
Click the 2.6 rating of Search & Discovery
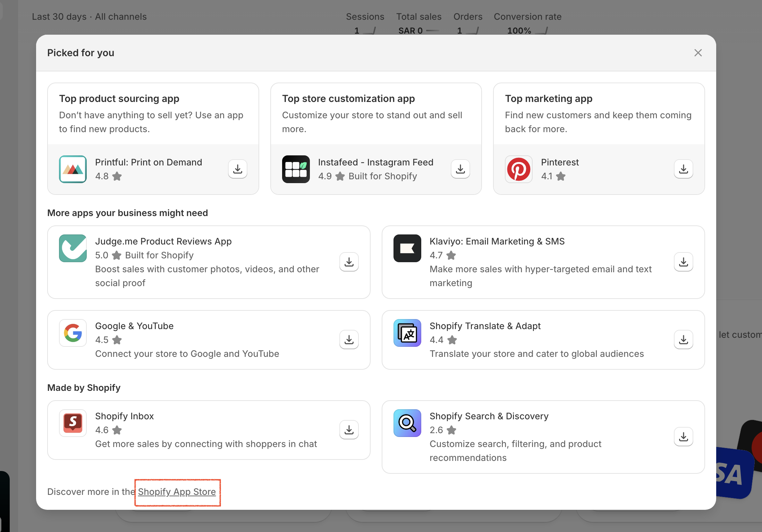pos(443,430)
